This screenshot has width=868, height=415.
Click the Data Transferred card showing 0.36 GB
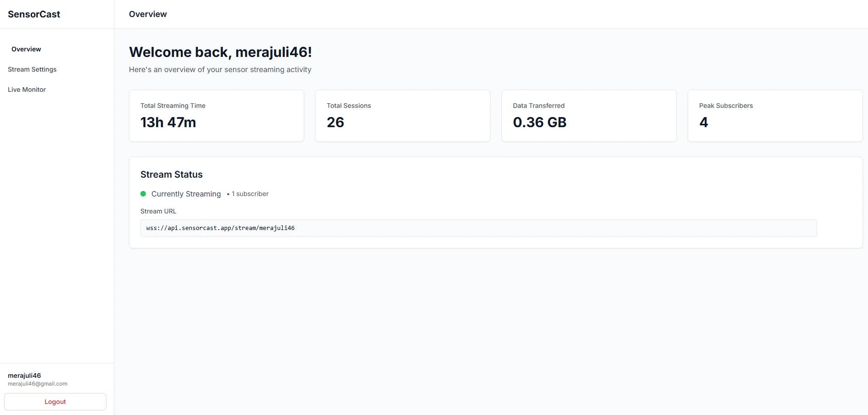589,115
